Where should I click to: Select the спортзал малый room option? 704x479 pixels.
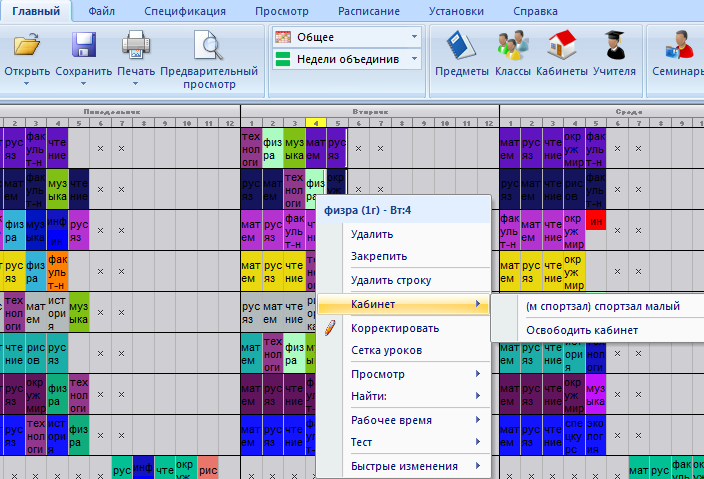coord(602,306)
